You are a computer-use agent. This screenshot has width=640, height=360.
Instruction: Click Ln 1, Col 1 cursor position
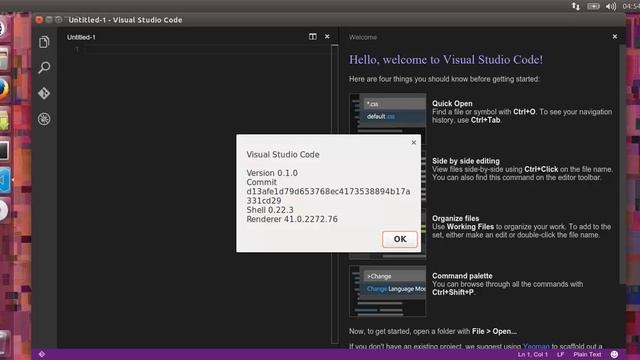click(x=533, y=354)
